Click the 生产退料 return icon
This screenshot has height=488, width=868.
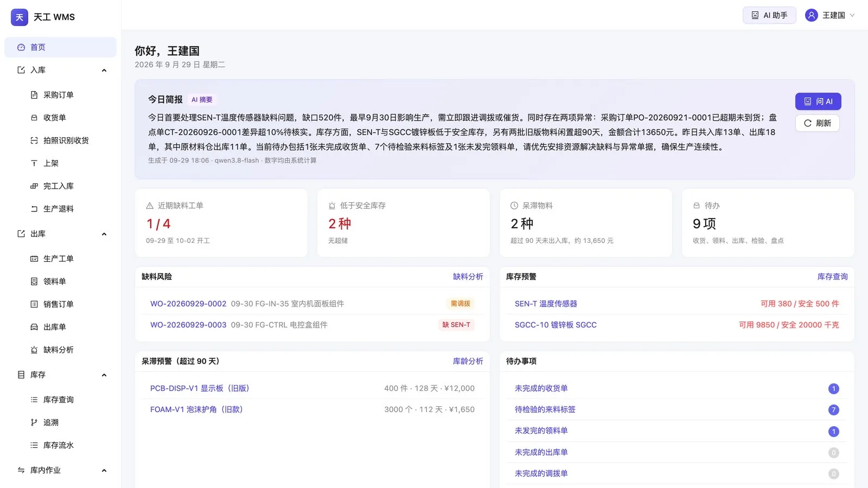click(x=34, y=209)
